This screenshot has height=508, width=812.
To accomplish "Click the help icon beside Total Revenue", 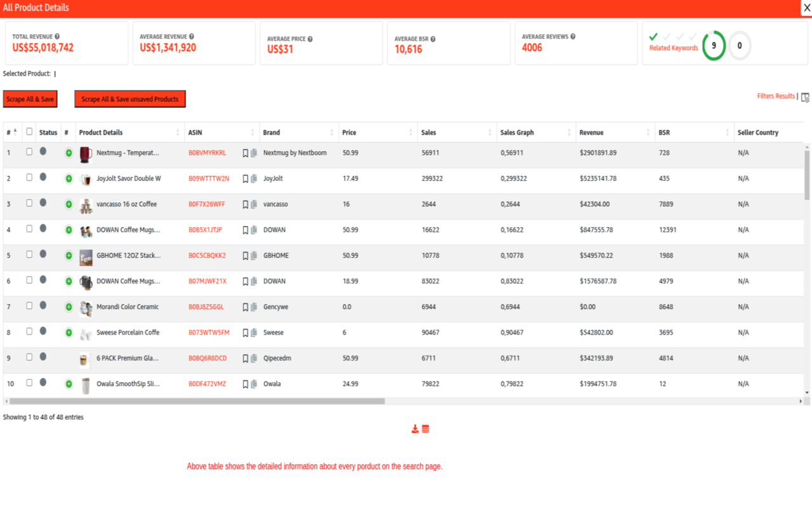I will [x=57, y=37].
